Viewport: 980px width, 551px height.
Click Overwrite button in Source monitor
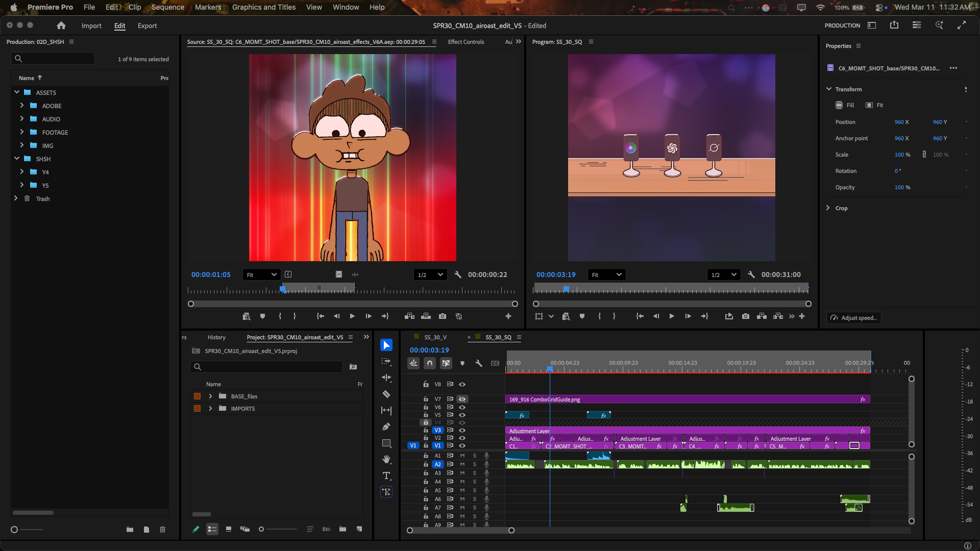[x=426, y=316]
